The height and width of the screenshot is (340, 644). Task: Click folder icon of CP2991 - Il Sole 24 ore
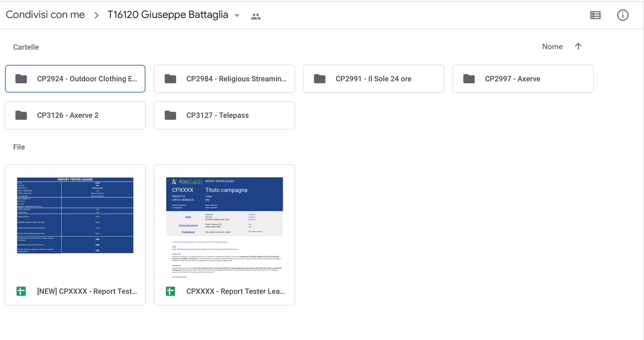319,79
